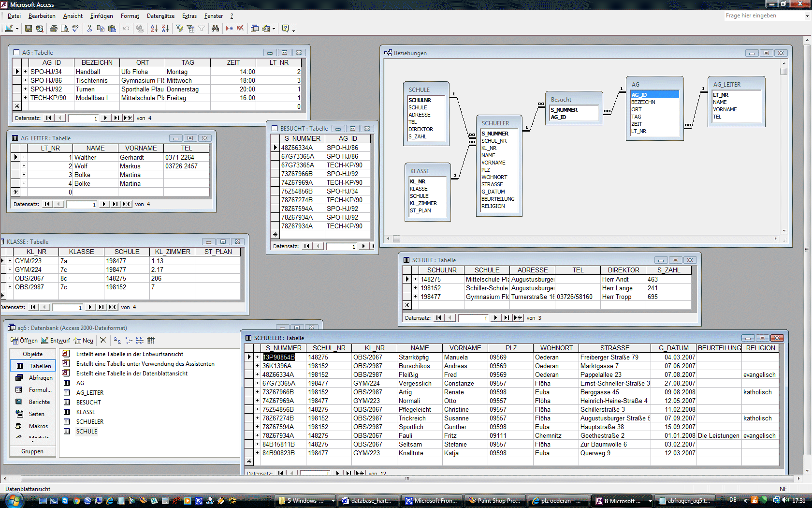Switch ag5 window to details view icon

(x=151, y=340)
